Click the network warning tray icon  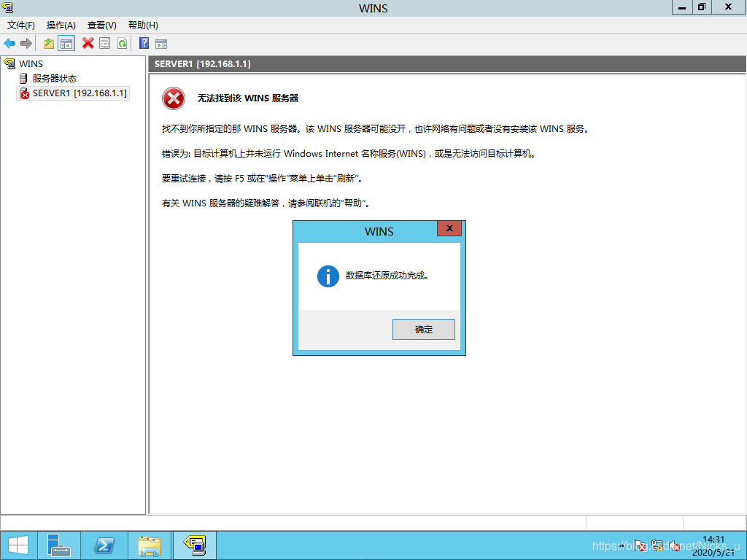pos(657,545)
